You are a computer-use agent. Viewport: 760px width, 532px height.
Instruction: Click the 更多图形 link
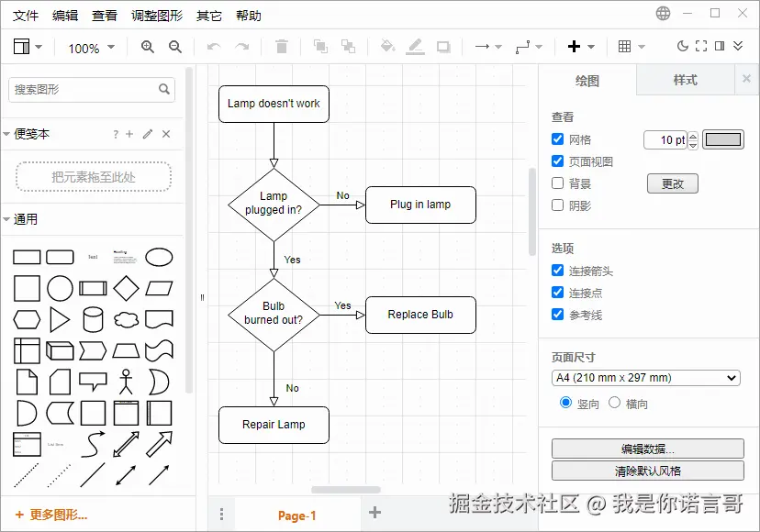[50, 515]
